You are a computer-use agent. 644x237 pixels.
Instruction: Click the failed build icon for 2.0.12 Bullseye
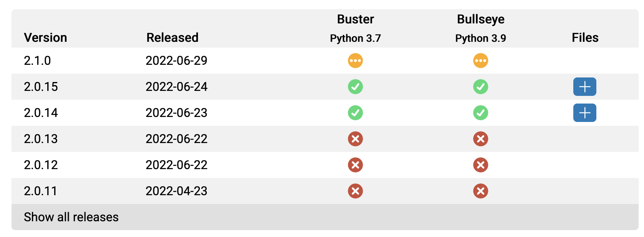coord(480,165)
